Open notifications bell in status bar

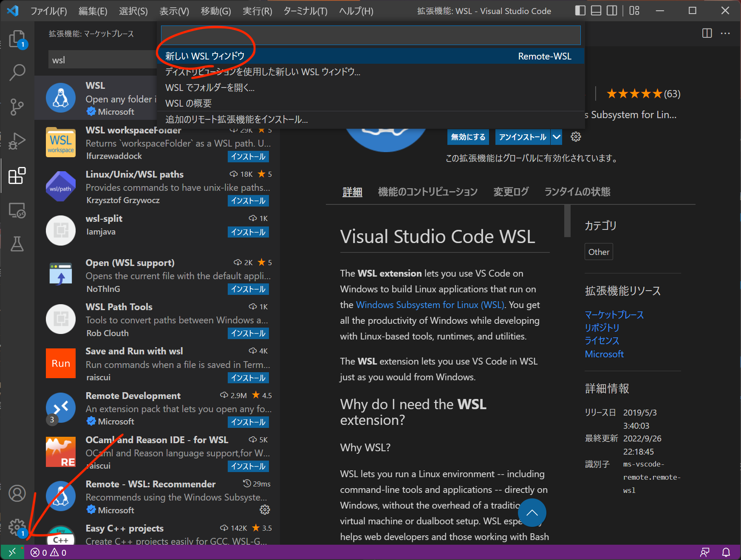click(x=726, y=552)
